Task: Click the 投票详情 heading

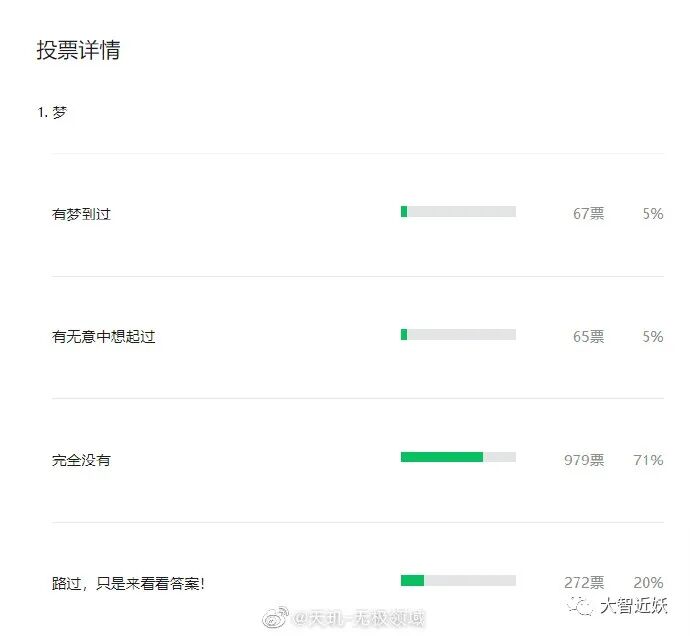Action: pos(78,50)
